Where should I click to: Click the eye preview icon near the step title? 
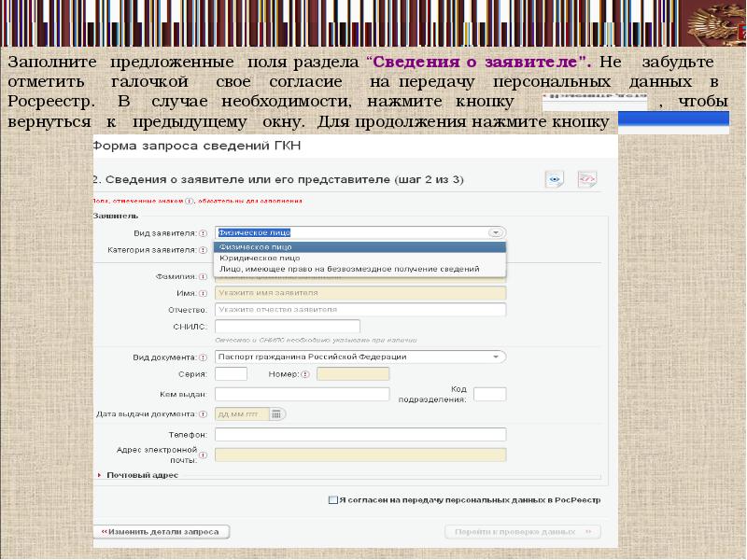[555, 179]
